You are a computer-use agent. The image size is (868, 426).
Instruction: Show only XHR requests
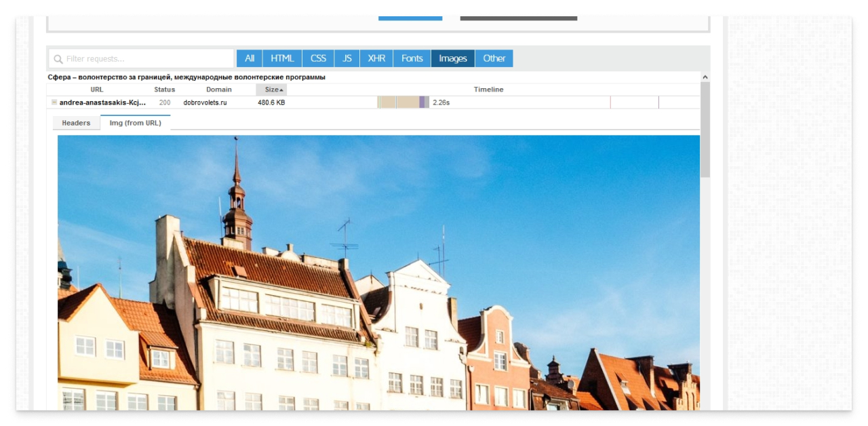[376, 58]
